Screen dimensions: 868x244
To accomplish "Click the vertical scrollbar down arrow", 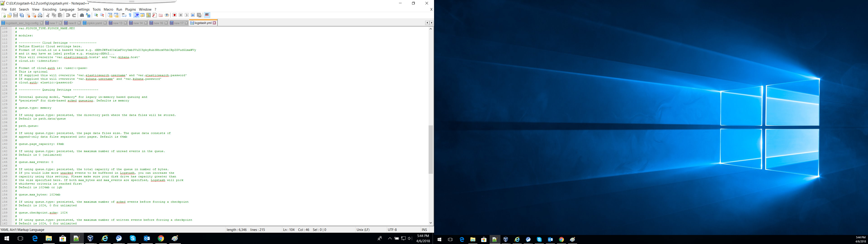I will (430, 223).
